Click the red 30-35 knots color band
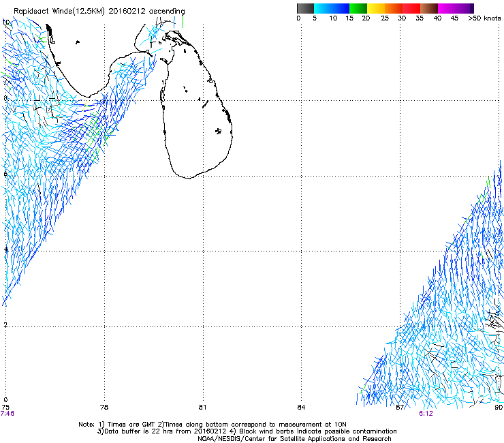 (x=411, y=8)
